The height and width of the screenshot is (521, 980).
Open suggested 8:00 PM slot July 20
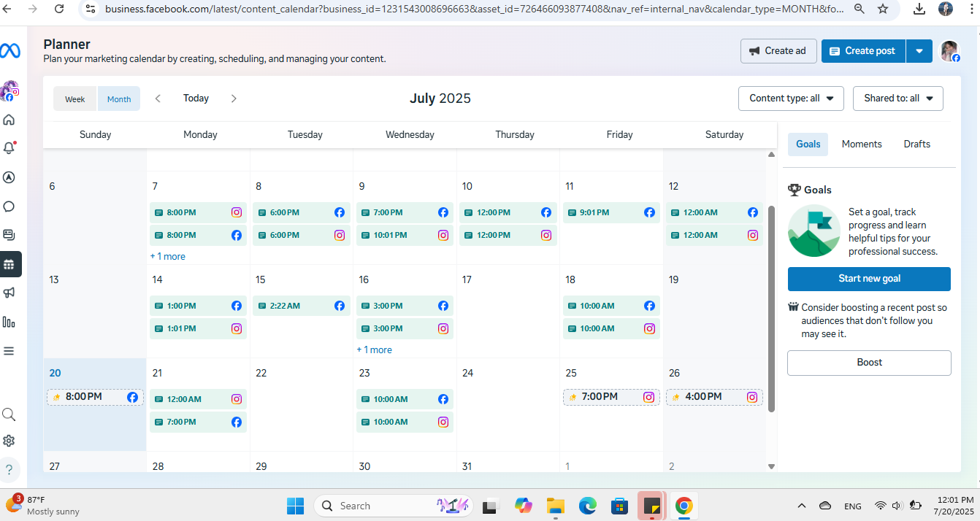95,397
